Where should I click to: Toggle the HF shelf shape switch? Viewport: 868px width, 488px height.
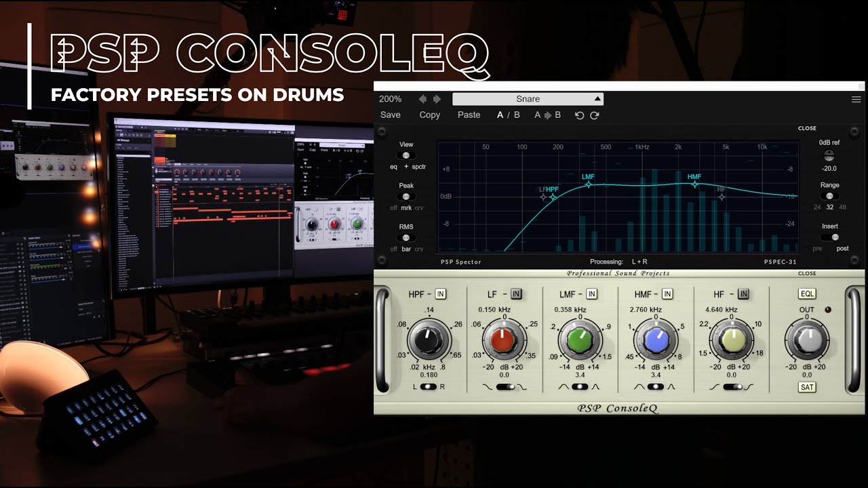pyautogui.click(x=732, y=386)
